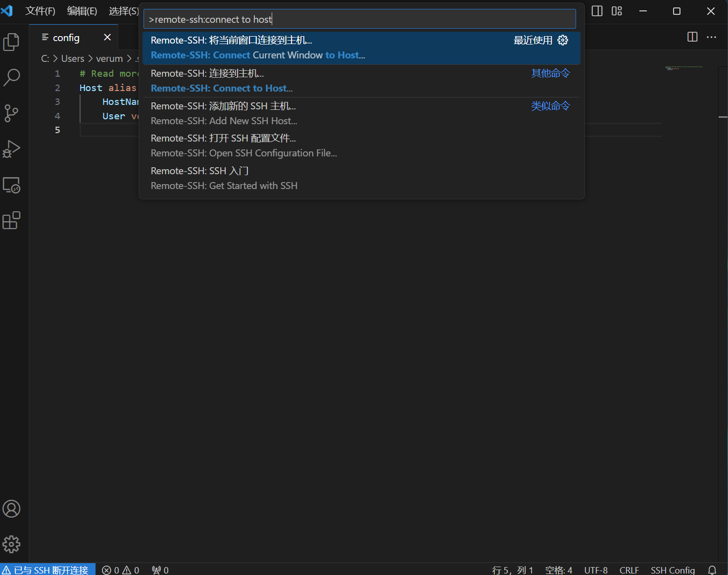The width and height of the screenshot is (728, 575).
Task: Open 编辑(E) menu
Action: coord(82,11)
